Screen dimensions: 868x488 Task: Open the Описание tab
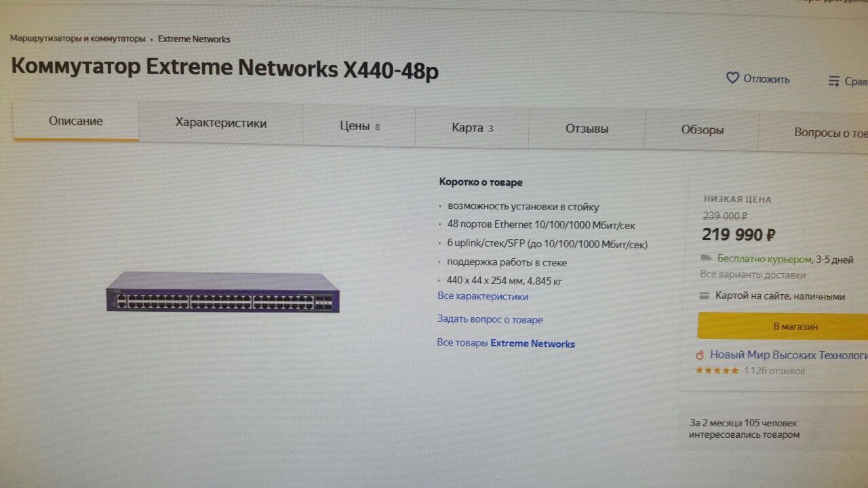pyautogui.click(x=76, y=121)
